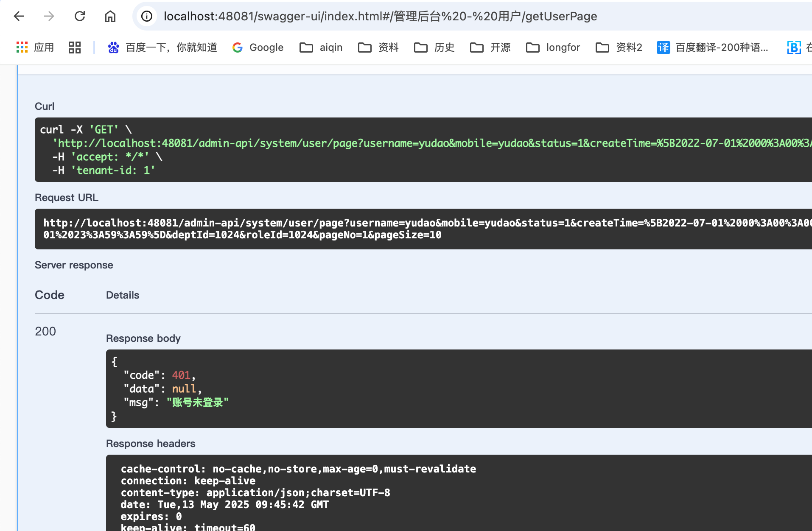The width and height of the screenshot is (812, 531).
Task: Open the 百度翻译-200种语... bookmark
Action: [713, 47]
